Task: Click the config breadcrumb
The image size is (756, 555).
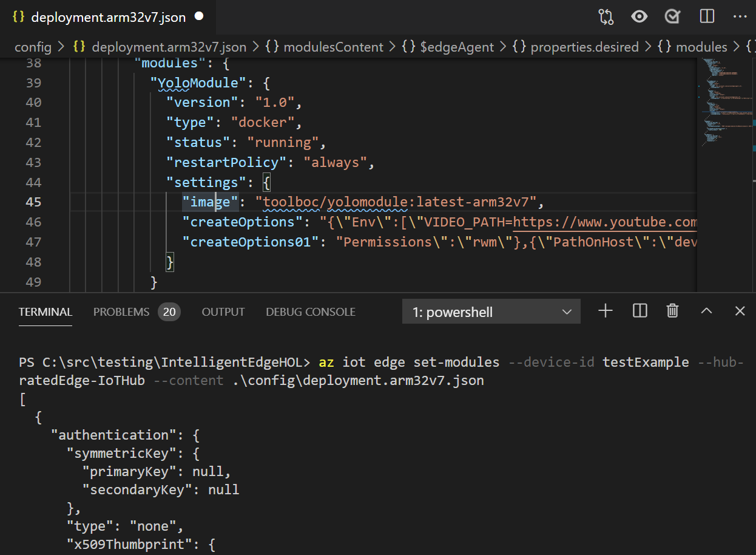Action: [33, 47]
